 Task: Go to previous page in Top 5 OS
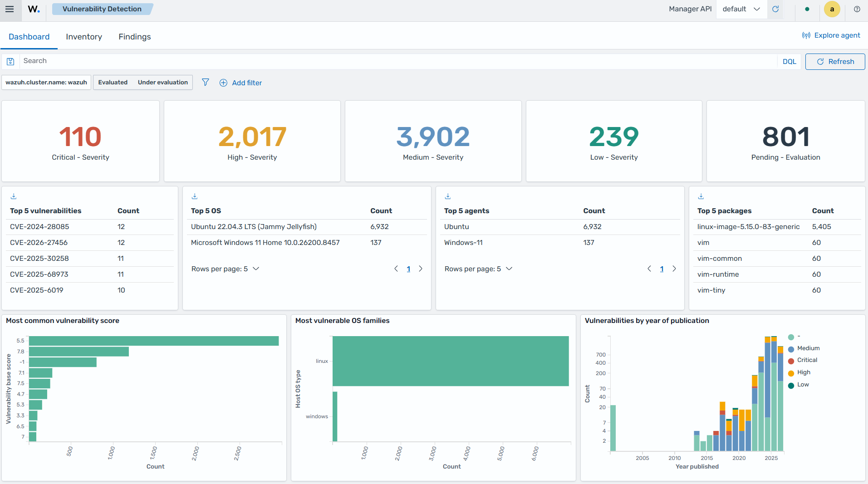(x=396, y=269)
